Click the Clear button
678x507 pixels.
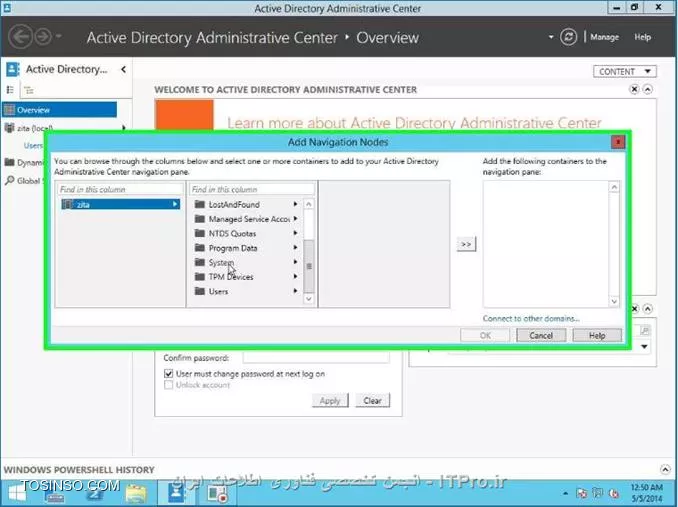click(372, 401)
